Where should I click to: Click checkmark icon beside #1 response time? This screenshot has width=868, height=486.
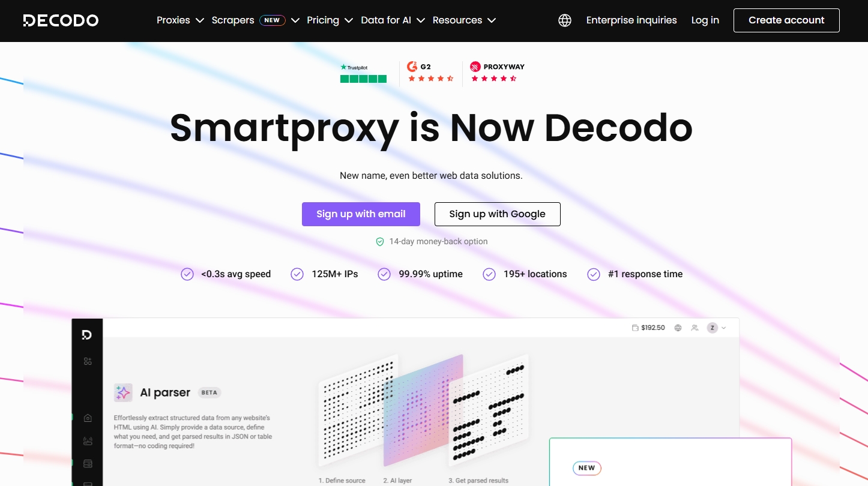[594, 274]
